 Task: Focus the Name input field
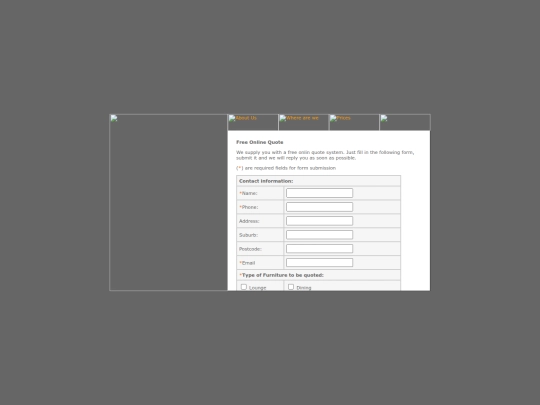pos(319,193)
